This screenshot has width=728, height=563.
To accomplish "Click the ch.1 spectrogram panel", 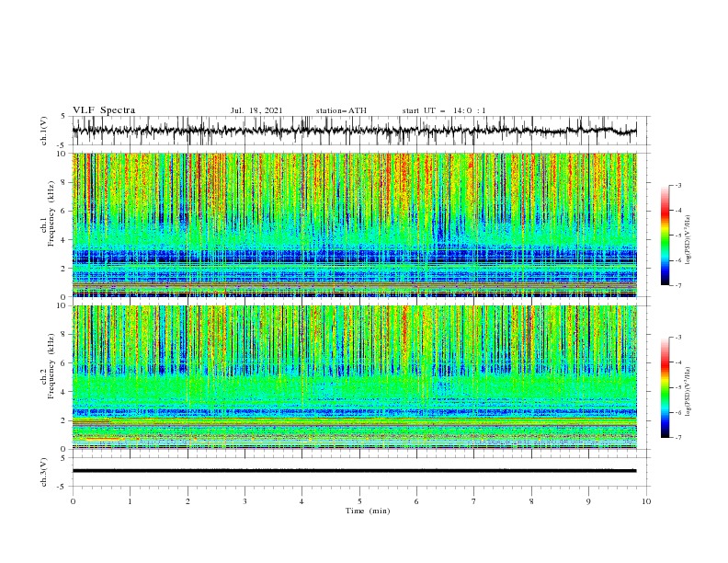I will coord(354,224).
